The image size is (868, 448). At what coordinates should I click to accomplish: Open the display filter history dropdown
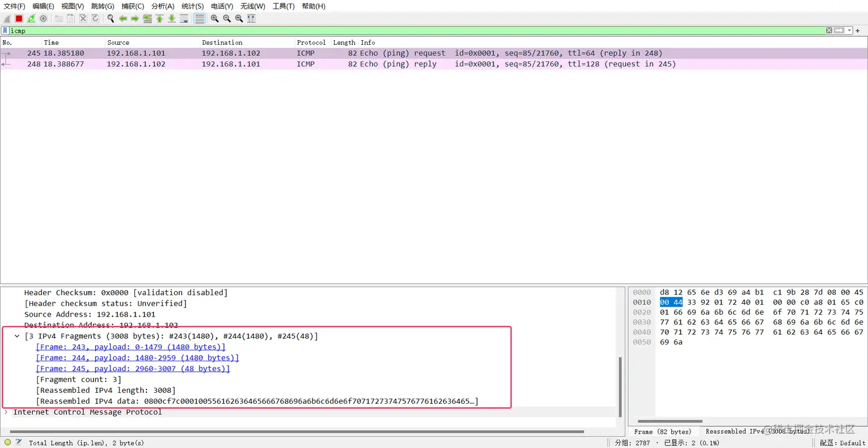coord(850,30)
